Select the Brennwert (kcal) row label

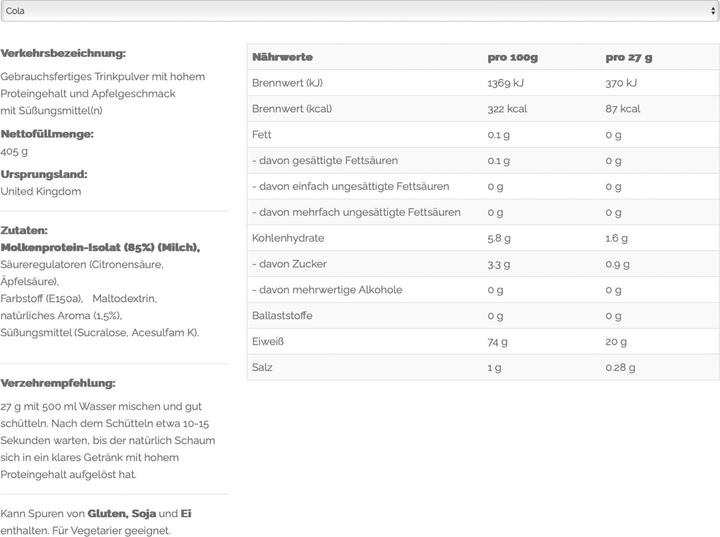[291, 109]
